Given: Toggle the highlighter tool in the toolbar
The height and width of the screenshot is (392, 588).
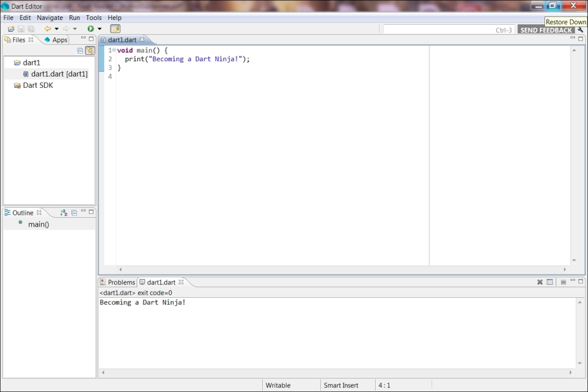Looking at the screenshot, I should pyautogui.click(x=115, y=28).
